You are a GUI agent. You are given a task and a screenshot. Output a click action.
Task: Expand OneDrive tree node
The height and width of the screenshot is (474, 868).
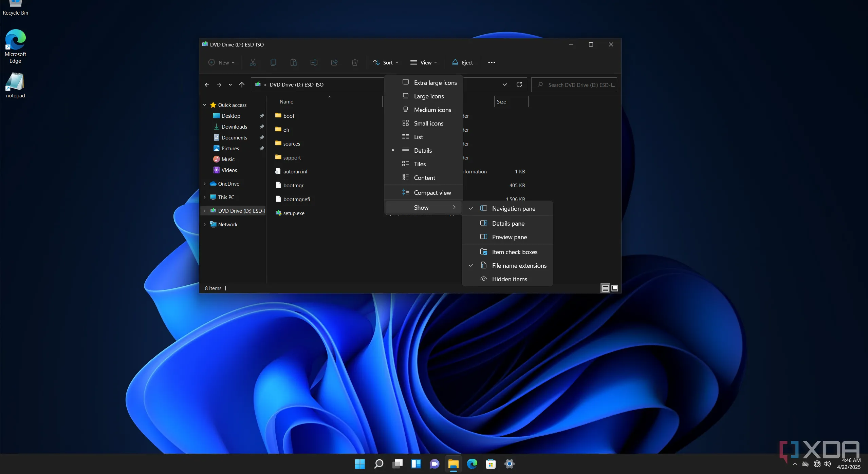pyautogui.click(x=205, y=184)
